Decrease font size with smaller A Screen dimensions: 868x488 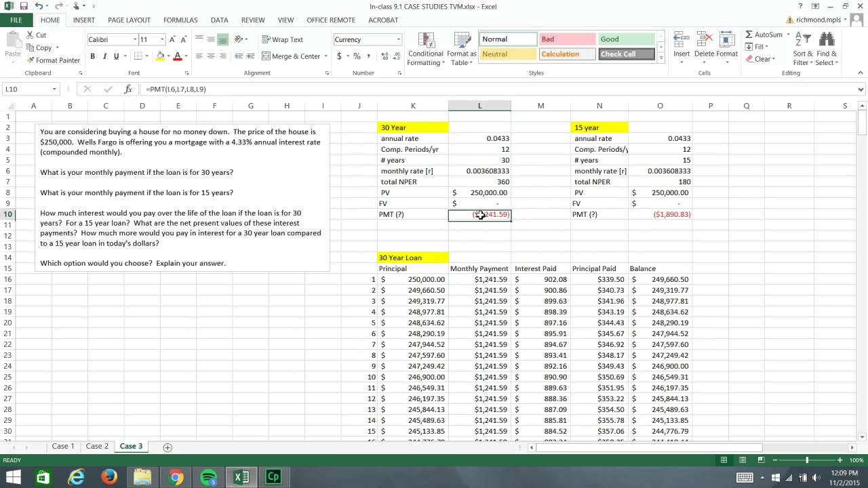[x=184, y=39]
